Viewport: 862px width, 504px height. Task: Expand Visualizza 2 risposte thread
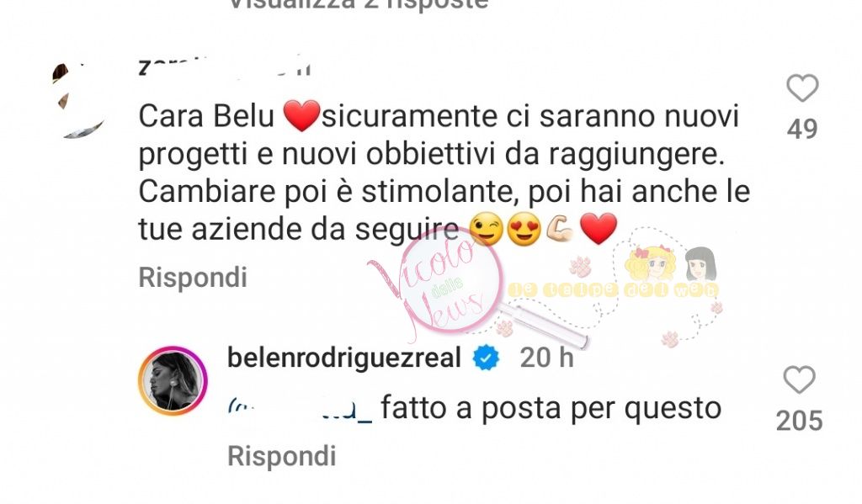(358, 4)
